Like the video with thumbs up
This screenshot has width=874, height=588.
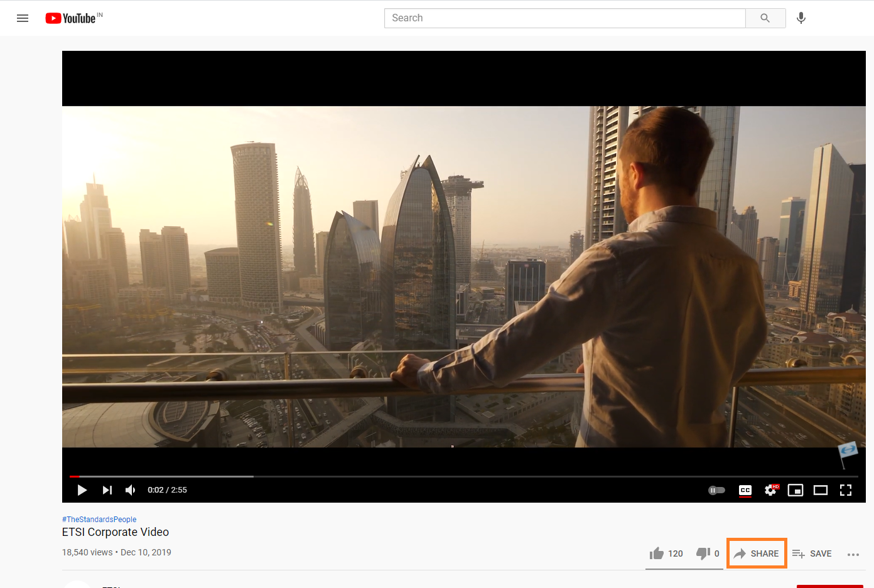666,553
